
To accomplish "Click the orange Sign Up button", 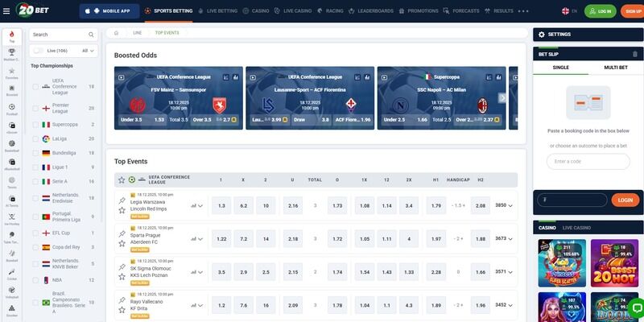I will [633, 11].
